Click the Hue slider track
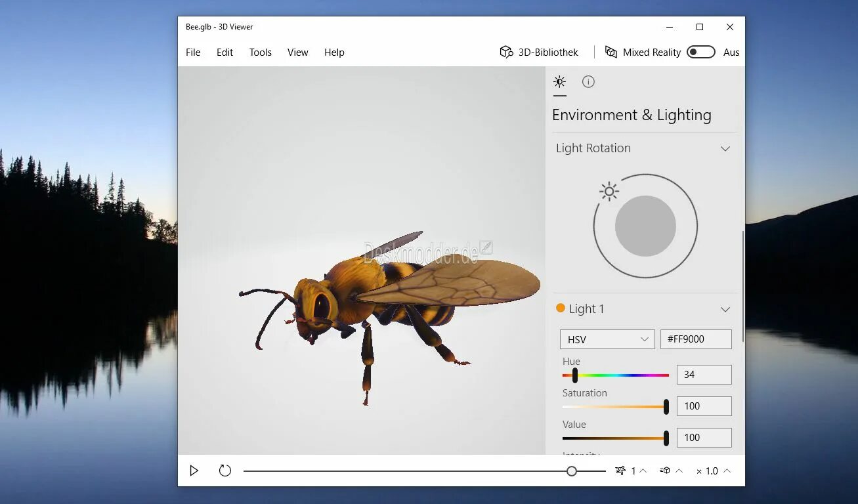The height and width of the screenshot is (504, 858). [616, 375]
